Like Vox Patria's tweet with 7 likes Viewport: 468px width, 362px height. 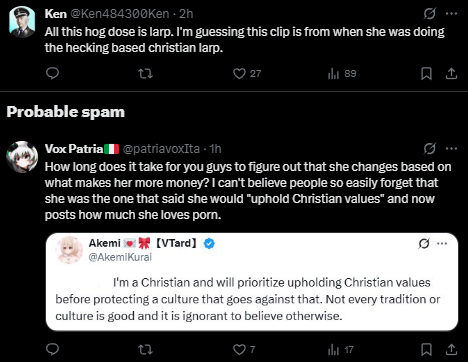(x=244, y=350)
